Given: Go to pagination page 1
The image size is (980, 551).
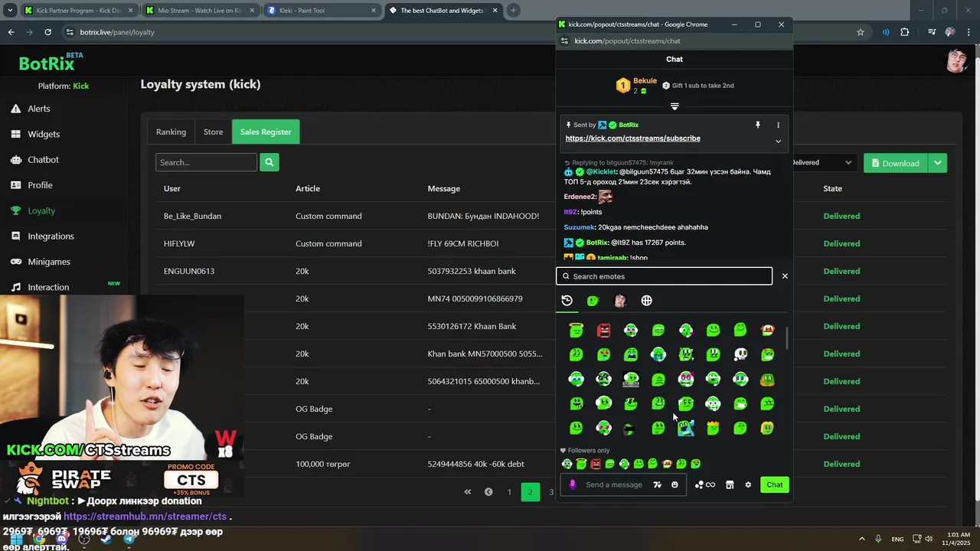Looking at the screenshot, I should click(x=509, y=492).
